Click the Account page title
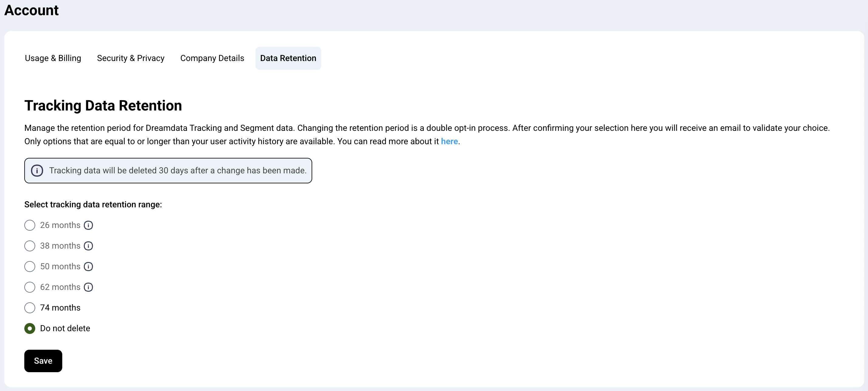 tap(31, 10)
